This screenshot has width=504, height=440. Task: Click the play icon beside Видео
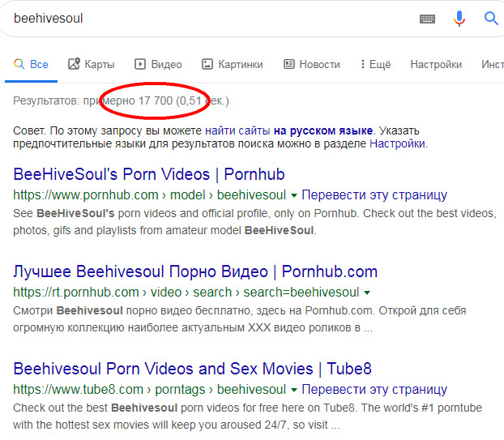(x=140, y=64)
